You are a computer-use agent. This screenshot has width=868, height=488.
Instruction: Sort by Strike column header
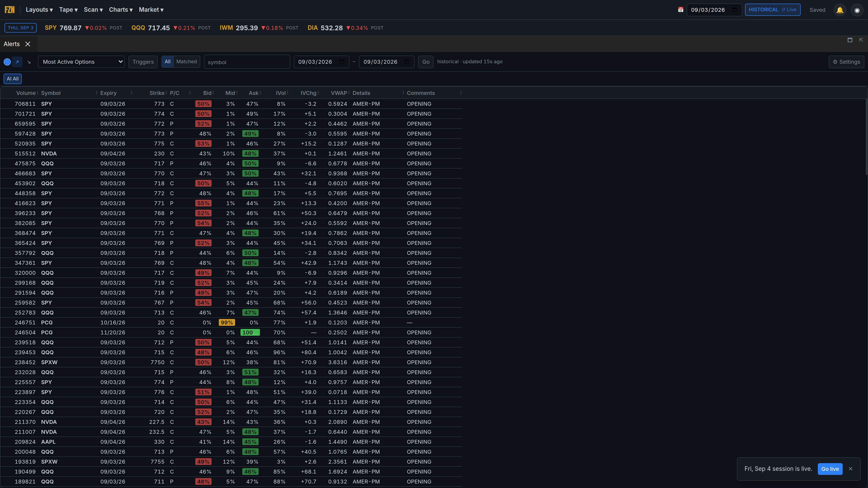(x=157, y=93)
